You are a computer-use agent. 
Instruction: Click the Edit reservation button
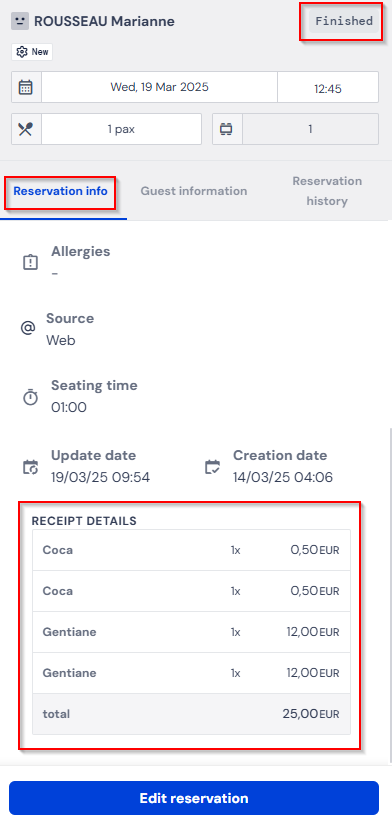[x=194, y=798]
